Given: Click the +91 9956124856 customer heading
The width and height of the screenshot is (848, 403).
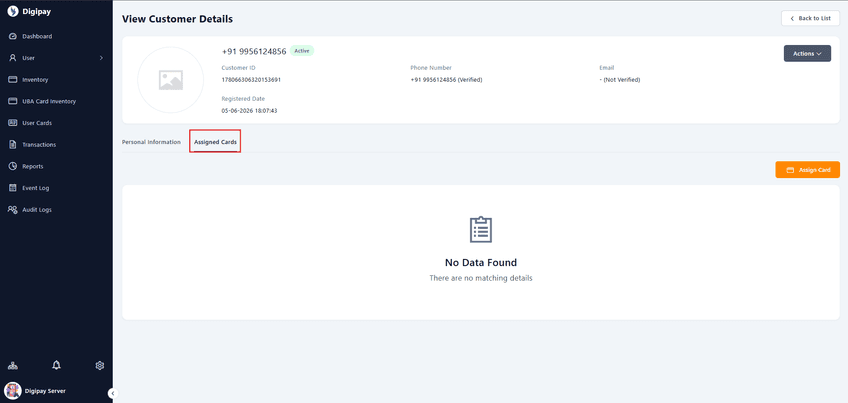Looking at the screenshot, I should point(254,51).
